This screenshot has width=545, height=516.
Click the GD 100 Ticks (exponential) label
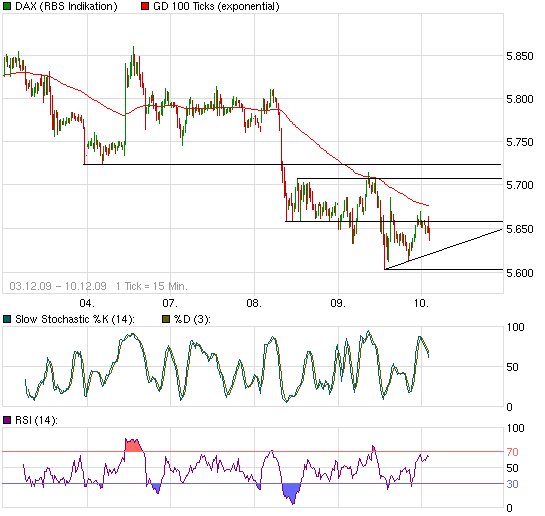click(216, 6)
